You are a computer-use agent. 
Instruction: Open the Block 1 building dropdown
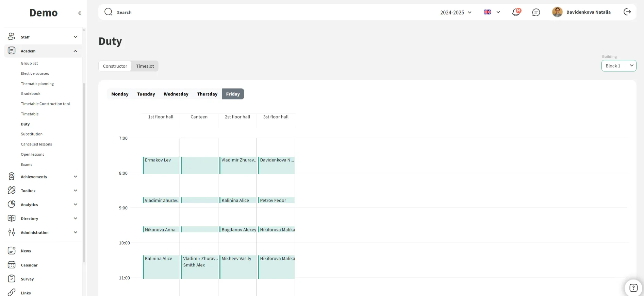618,66
